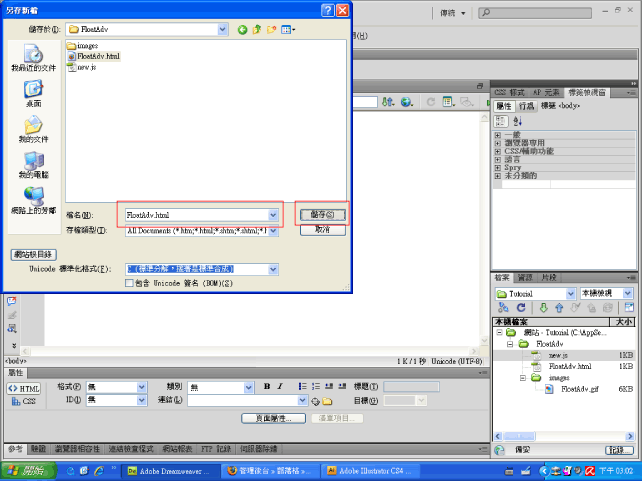Collapse the images folder in the Files tree

tap(523, 377)
